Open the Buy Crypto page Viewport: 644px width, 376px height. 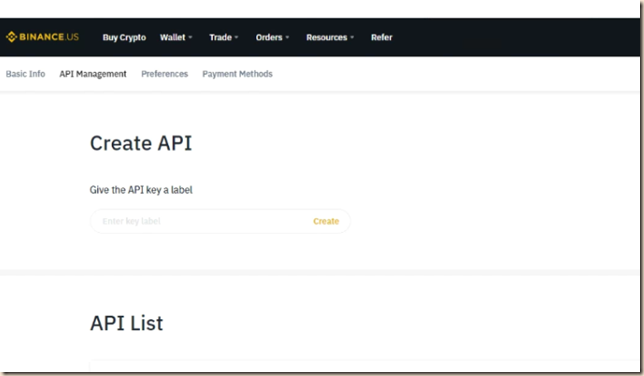tap(124, 37)
